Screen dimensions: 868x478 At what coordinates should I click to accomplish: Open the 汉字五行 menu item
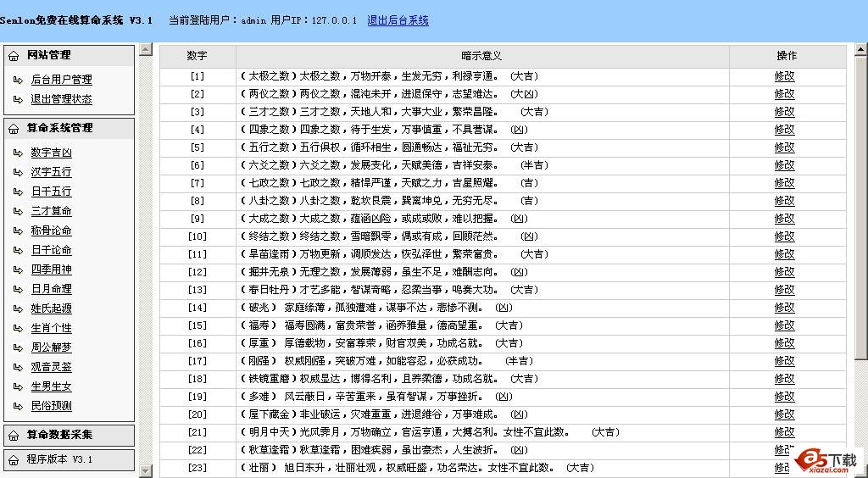(52, 173)
